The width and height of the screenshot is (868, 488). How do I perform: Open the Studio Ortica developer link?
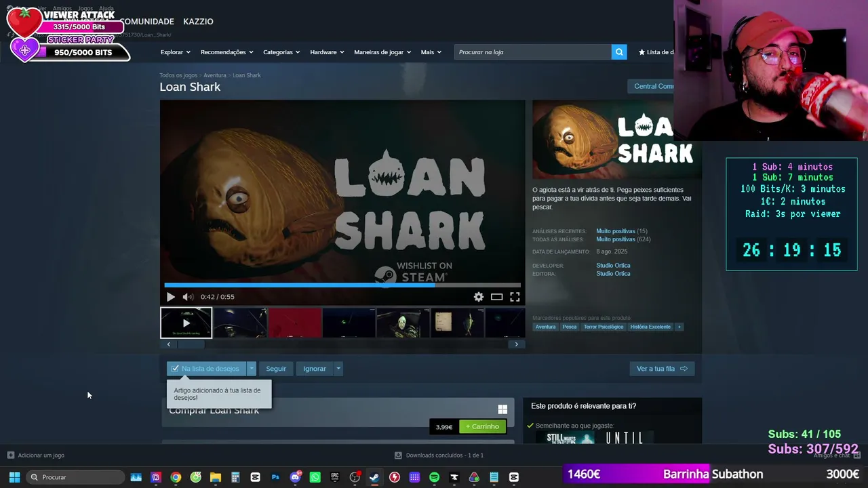point(613,266)
